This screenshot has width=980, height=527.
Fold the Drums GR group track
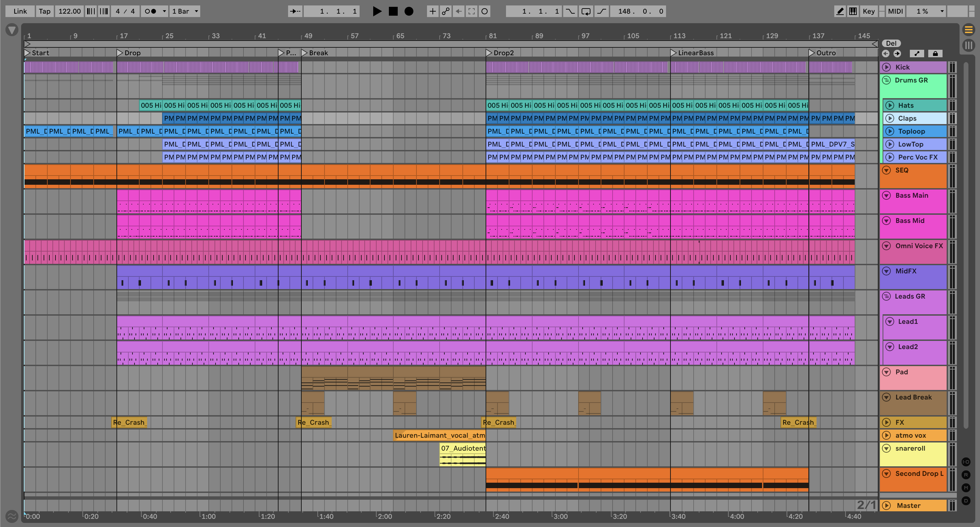tap(886, 80)
